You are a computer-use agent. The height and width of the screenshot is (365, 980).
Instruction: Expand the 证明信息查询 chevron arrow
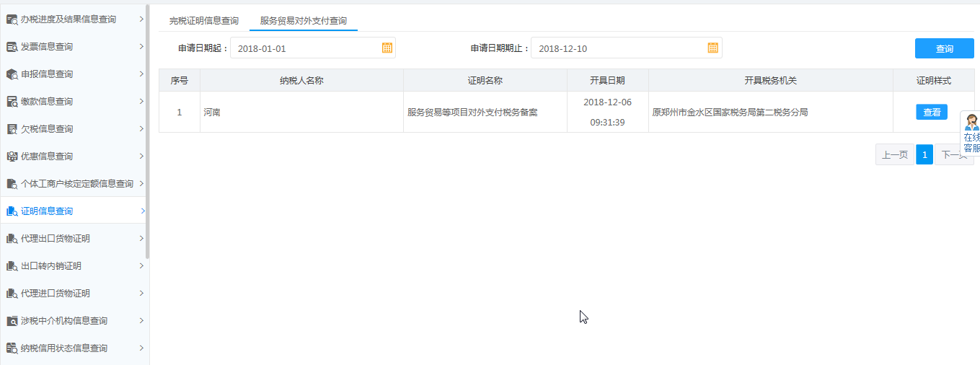[143, 211]
